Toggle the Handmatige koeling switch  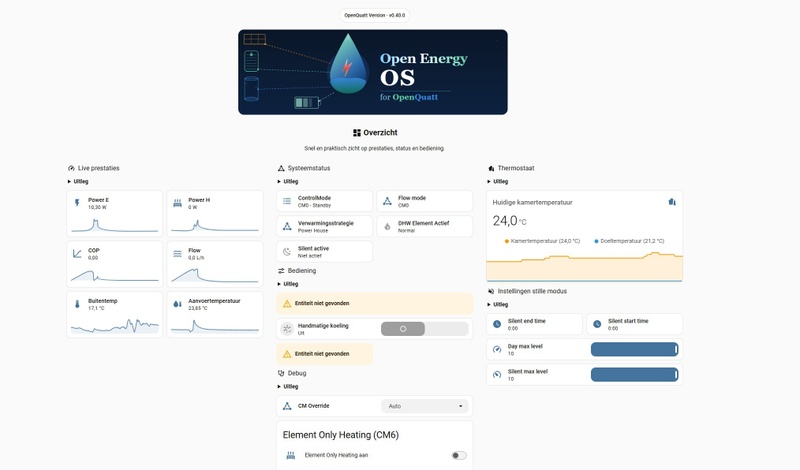[424, 329]
